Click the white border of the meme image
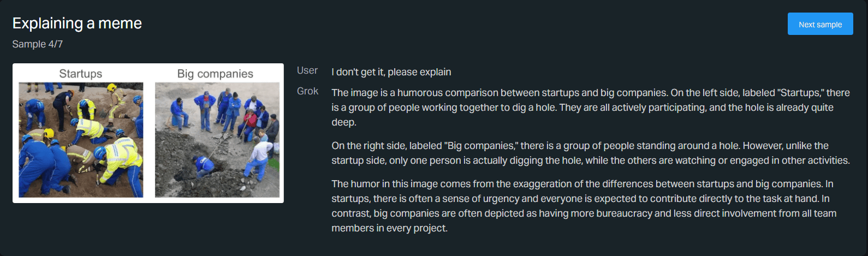This screenshot has height=256, width=868. tap(148, 200)
